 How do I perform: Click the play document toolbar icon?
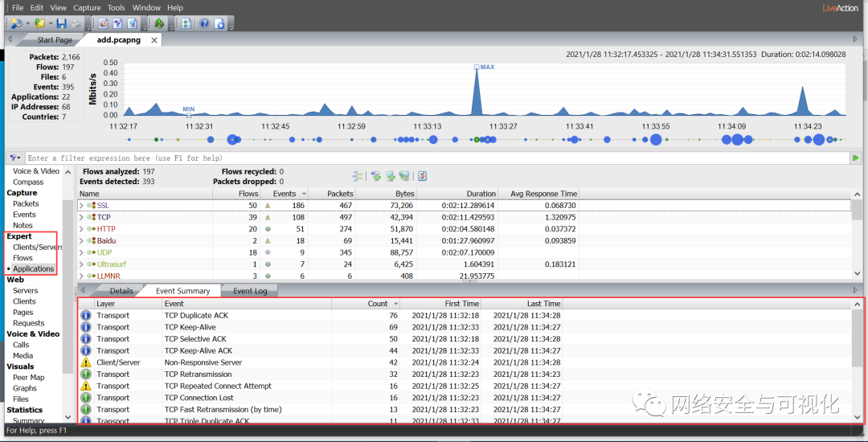pyautogui.click(x=219, y=23)
